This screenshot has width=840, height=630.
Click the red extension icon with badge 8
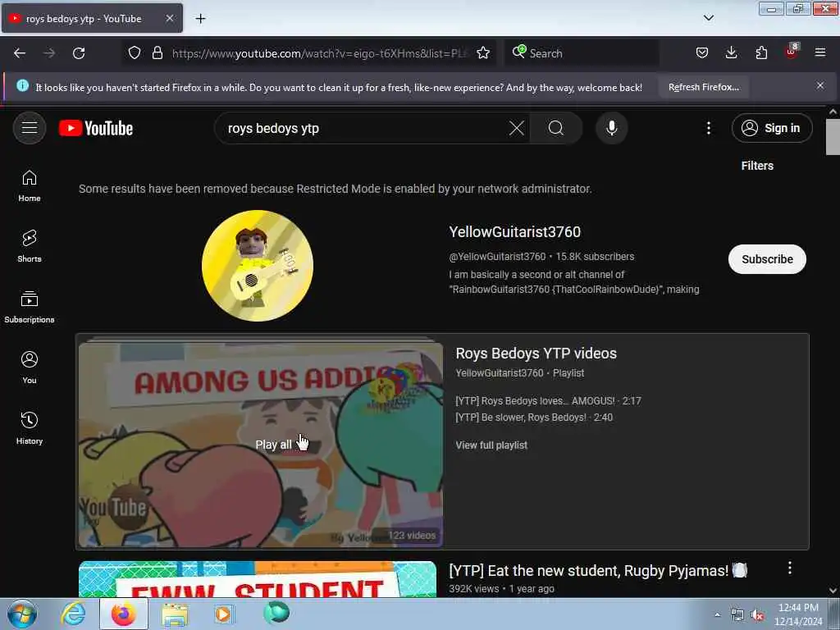coord(792,52)
